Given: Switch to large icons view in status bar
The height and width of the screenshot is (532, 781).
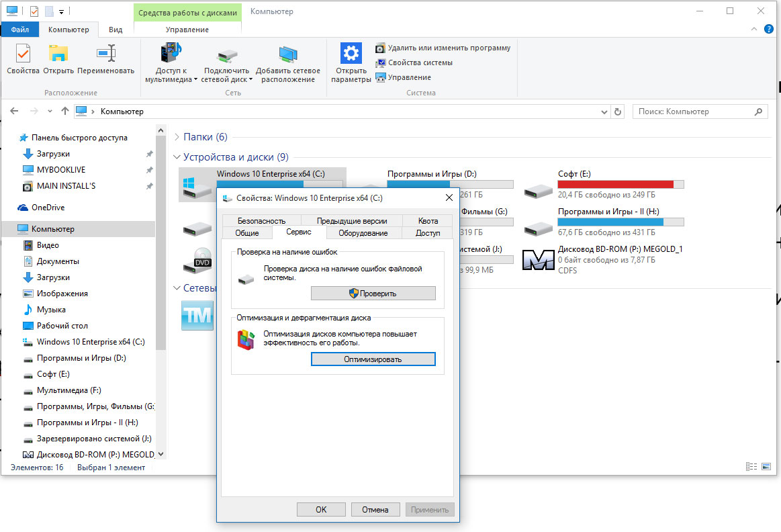Looking at the screenshot, I should 766,467.
